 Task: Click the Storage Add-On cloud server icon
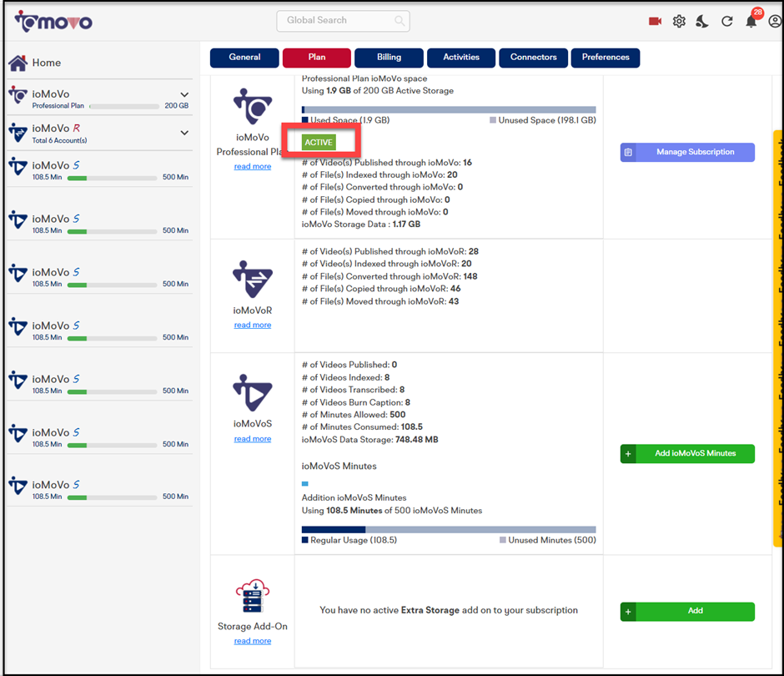click(x=253, y=595)
